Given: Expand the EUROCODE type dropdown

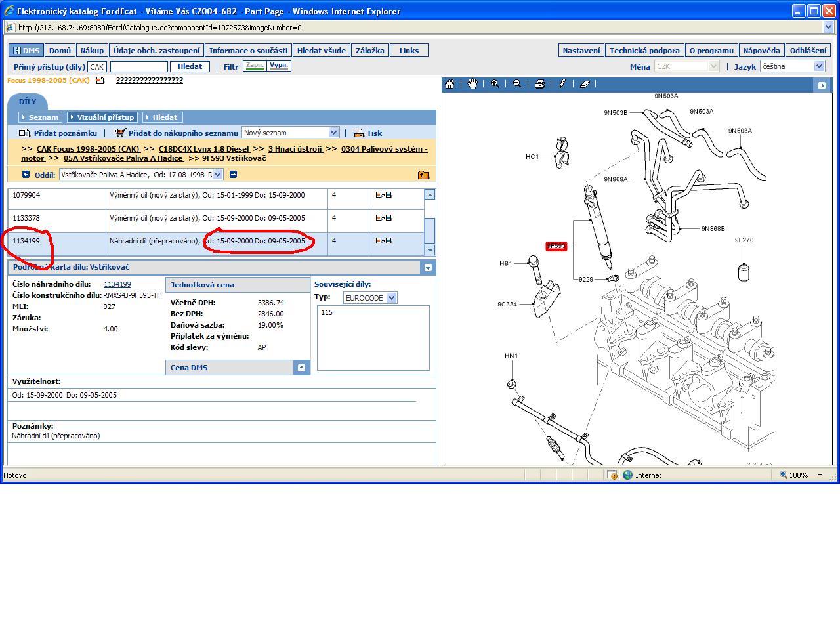Looking at the screenshot, I should click(392, 298).
